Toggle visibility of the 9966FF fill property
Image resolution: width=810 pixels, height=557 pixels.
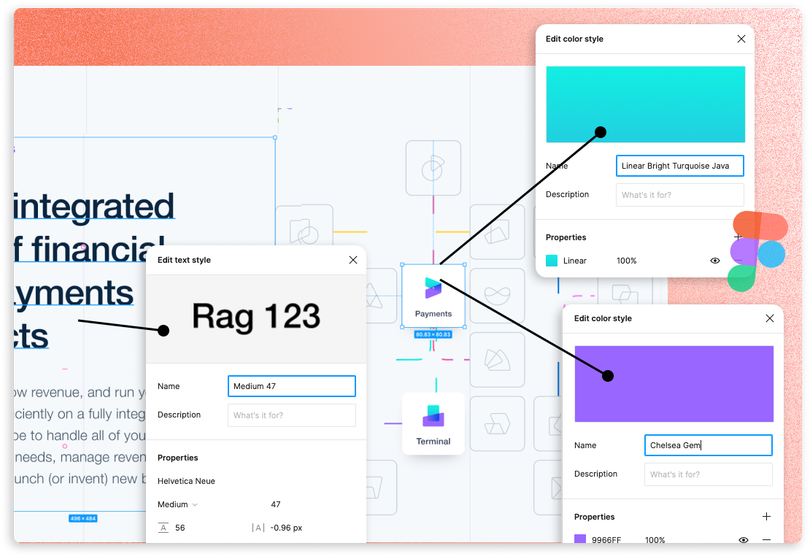(x=743, y=540)
